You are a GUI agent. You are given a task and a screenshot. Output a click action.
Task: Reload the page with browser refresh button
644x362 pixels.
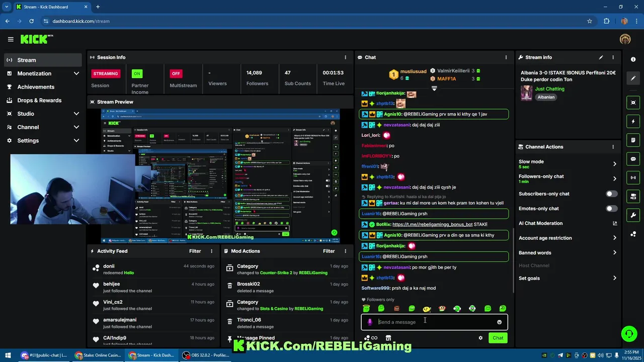[31, 21]
